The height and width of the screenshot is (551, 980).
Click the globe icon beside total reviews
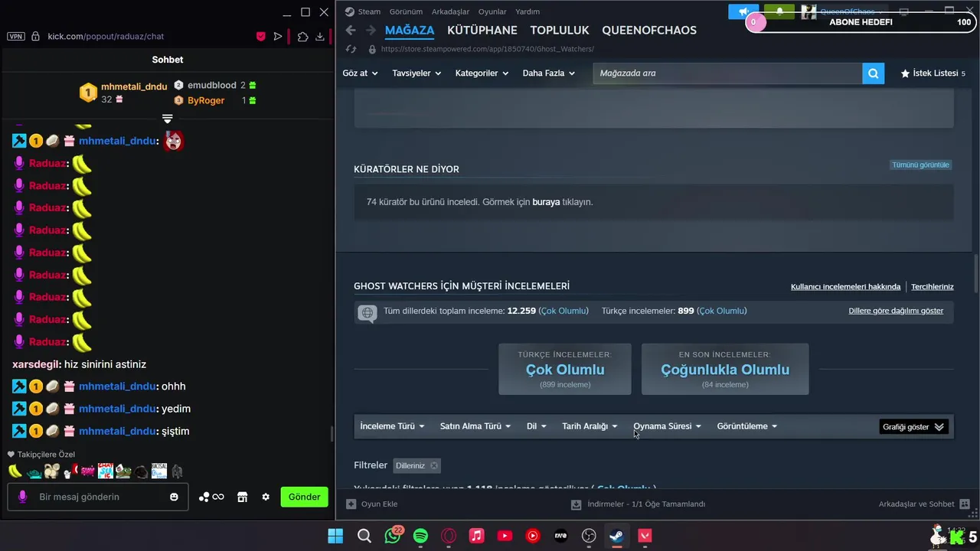[x=367, y=312]
